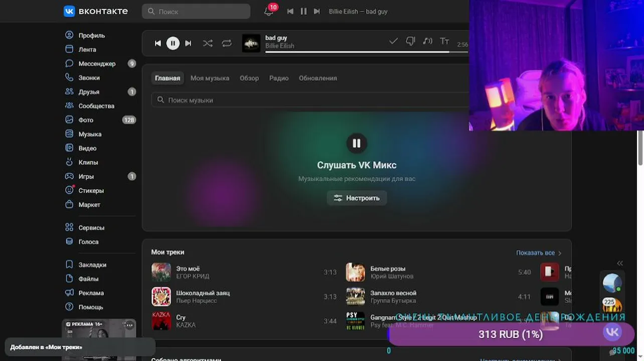Click the bad guy album cover in the player
Screen dimensions: 644x361
click(251, 43)
